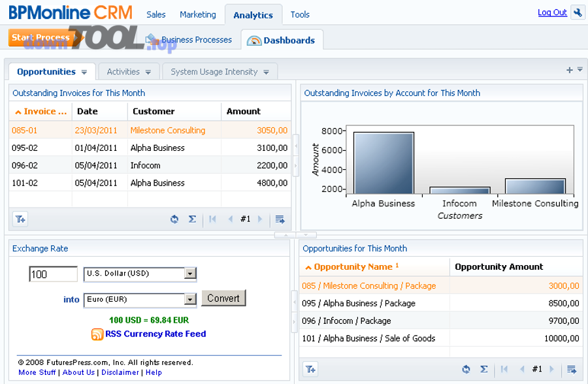Click the Start Process button
The height and width of the screenshot is (384, 588).
(41, 38)
